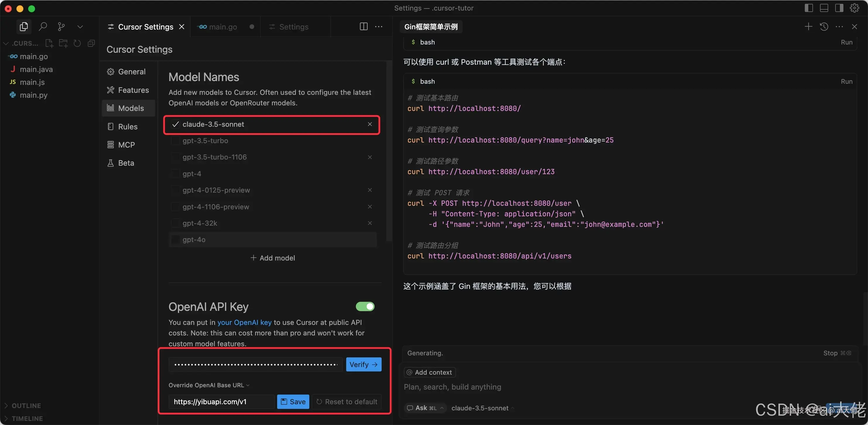868x425 pixels.
Task: Start a new chat with plus icon
Action: [x=808, y=27]
